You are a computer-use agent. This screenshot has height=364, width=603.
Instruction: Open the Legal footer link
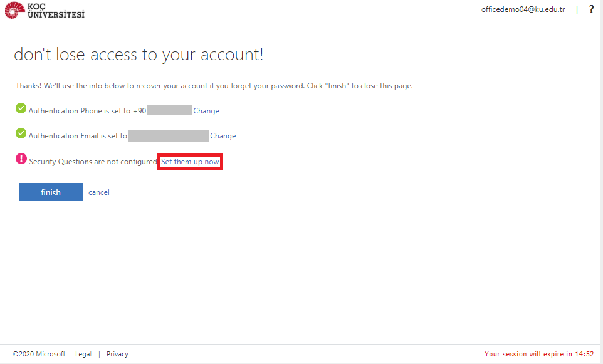[x=83, y=354]
